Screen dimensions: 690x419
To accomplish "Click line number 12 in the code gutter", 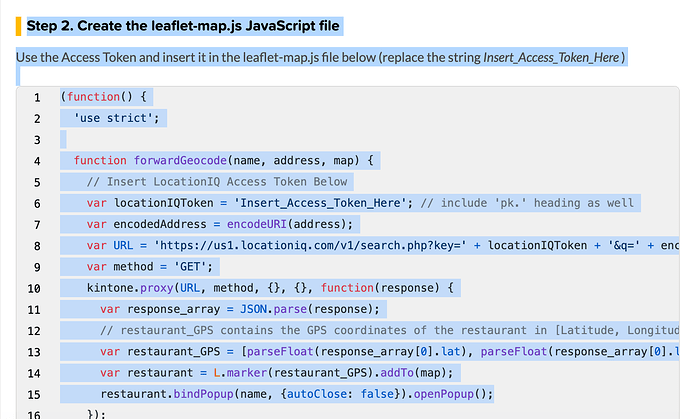I will click(34, 331).
